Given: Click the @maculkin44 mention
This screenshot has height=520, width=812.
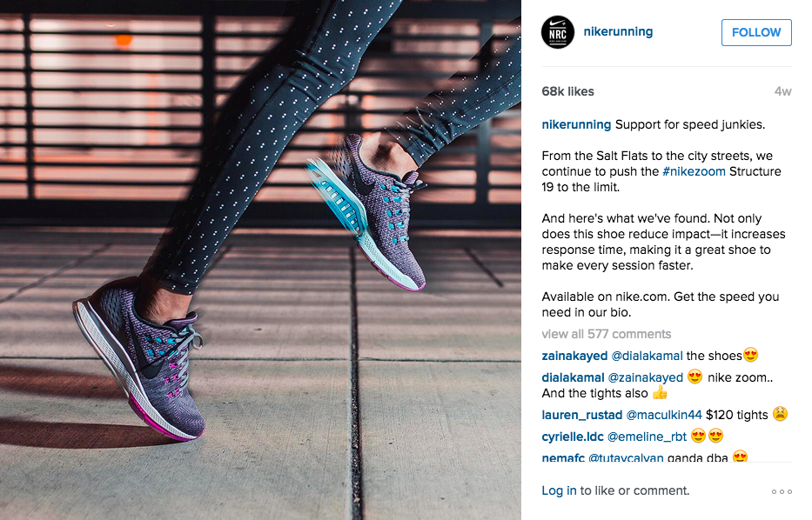Looking at the screenshot, I should (664, 415).
